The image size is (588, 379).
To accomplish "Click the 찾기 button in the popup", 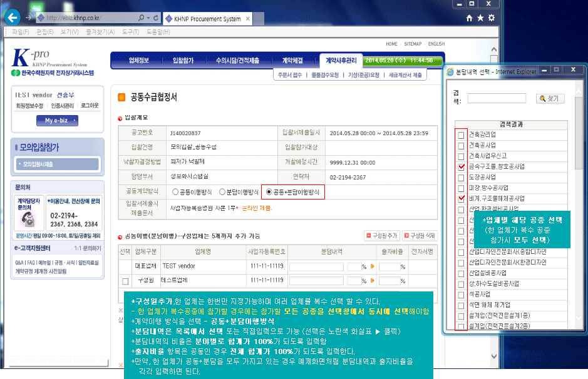I will coord(550,98).
